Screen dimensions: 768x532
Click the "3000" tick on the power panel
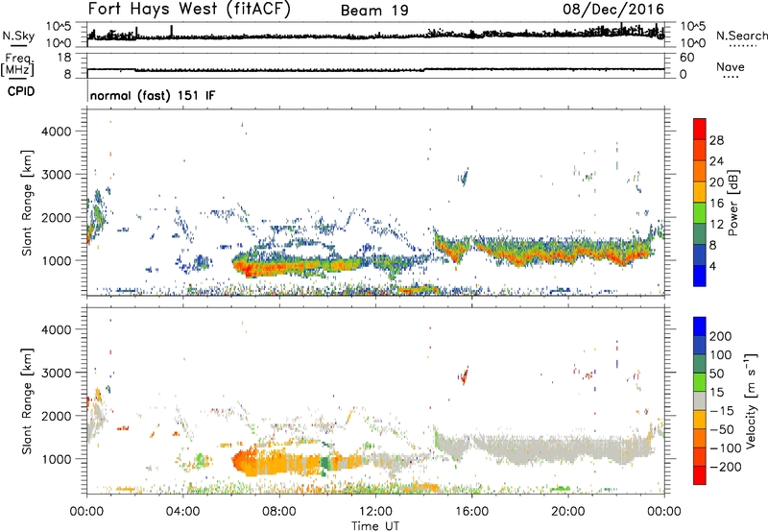56,175
